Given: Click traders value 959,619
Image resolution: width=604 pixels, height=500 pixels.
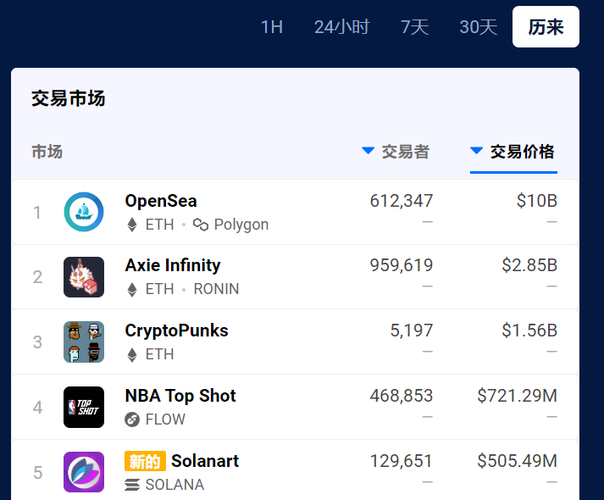Looking at the screenshot, I should pos(401,265).
